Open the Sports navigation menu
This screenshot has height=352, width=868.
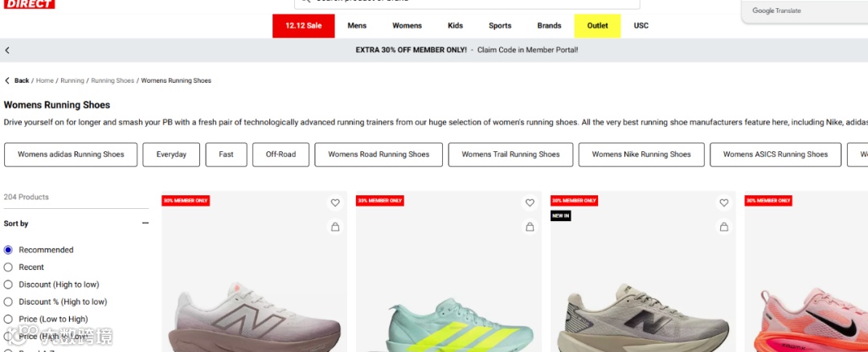pyautogui.click(x=500, y=26)
